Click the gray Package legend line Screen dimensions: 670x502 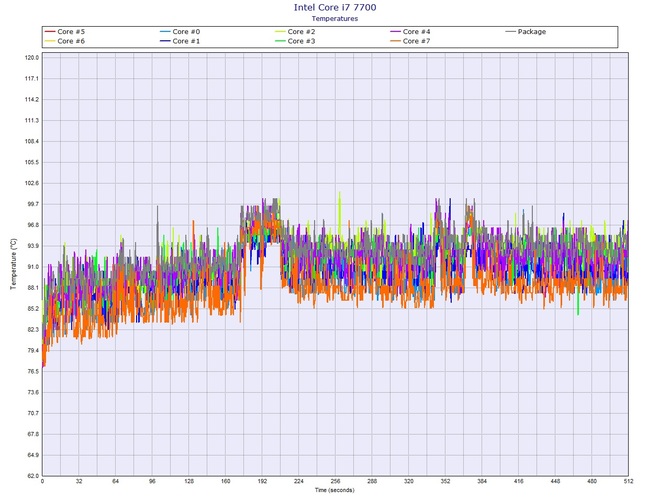510,32
